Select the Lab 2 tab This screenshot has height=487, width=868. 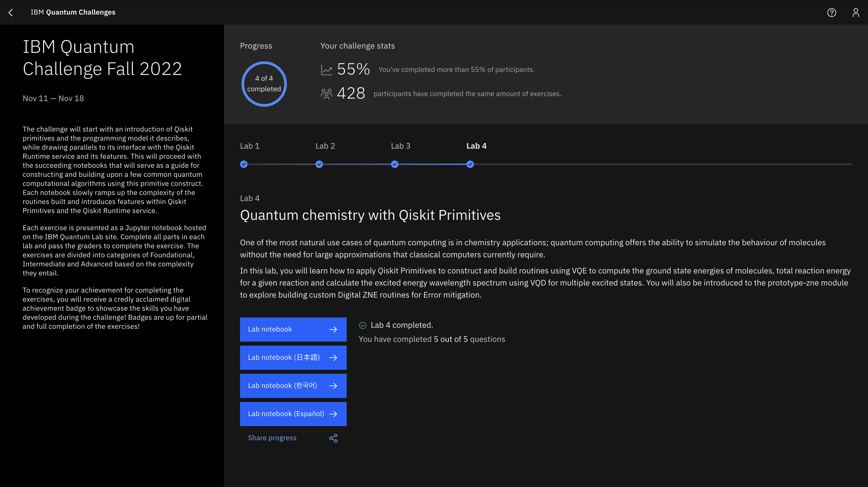pyautogui.click(x=325, y=146)
